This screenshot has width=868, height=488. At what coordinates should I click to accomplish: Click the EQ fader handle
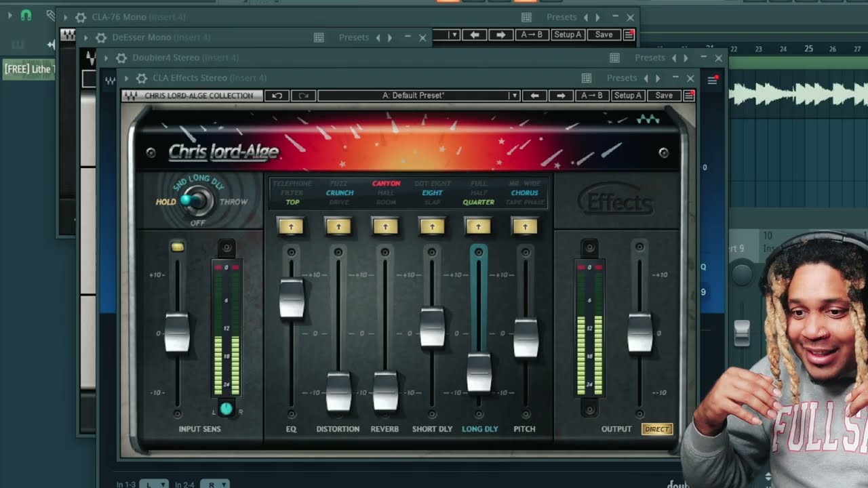[x=292, y=298]
